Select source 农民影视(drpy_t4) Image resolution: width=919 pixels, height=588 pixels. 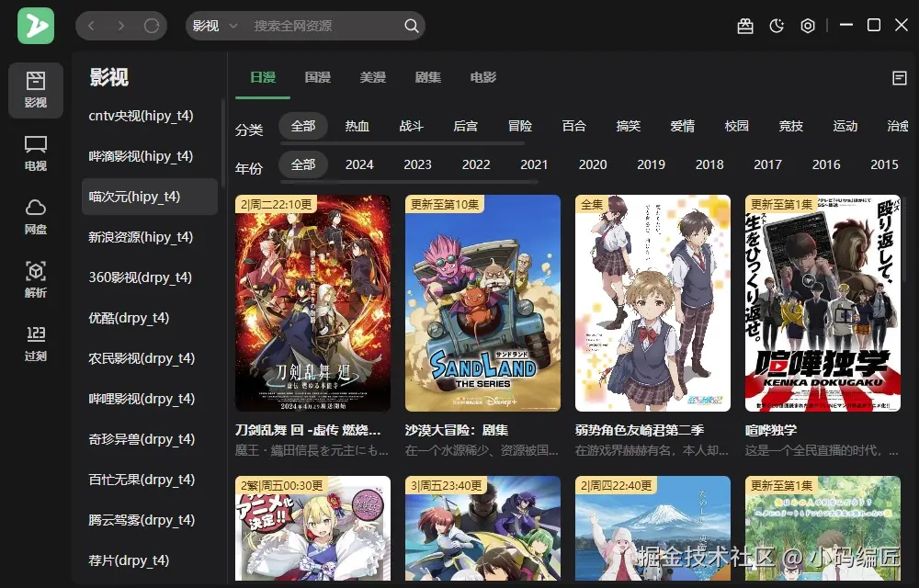(150, 358)
